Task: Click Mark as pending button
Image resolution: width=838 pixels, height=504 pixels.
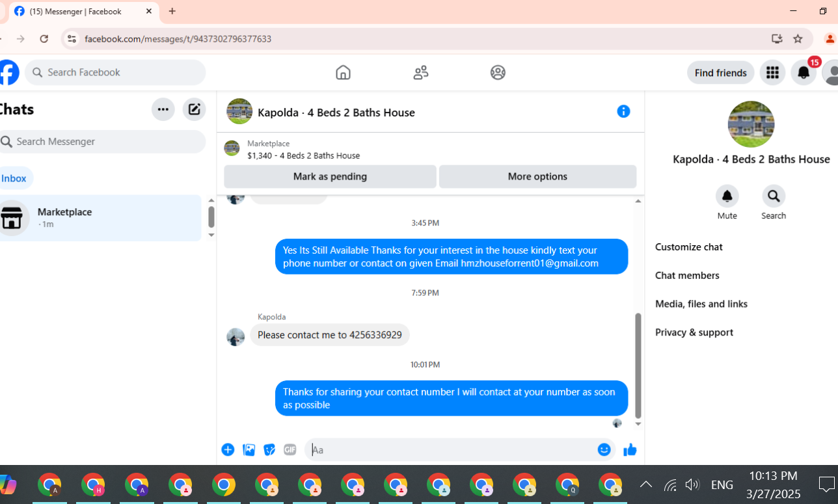Action: (330, 176)
